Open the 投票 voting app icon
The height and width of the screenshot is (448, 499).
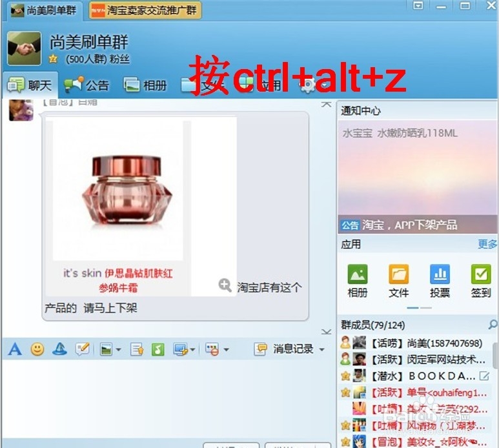[440, 281]
